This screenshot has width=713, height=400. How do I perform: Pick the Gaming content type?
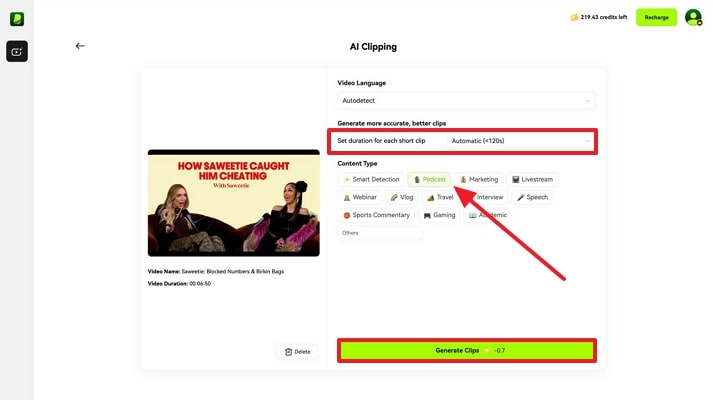point(439,215)
